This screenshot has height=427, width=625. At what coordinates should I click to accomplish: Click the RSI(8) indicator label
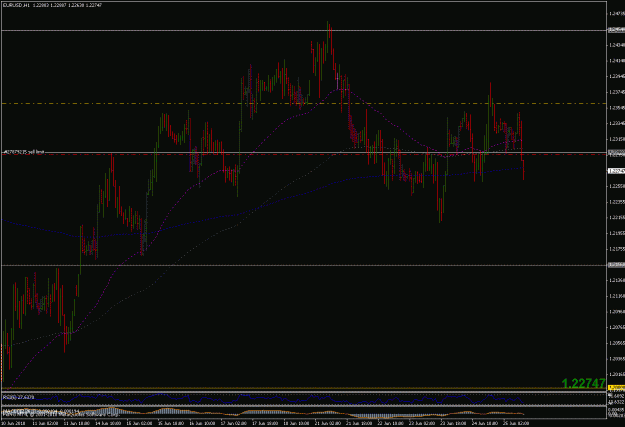18,397
